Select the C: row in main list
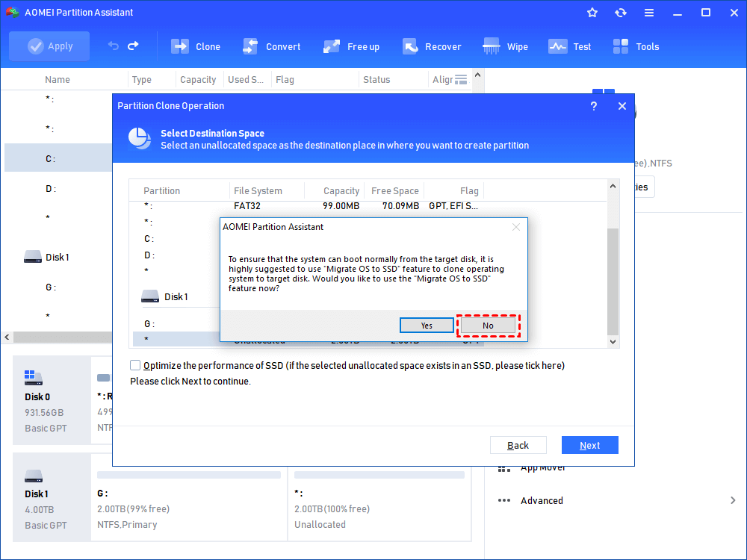The image size is (747, 560). click(x=58, y=158)
